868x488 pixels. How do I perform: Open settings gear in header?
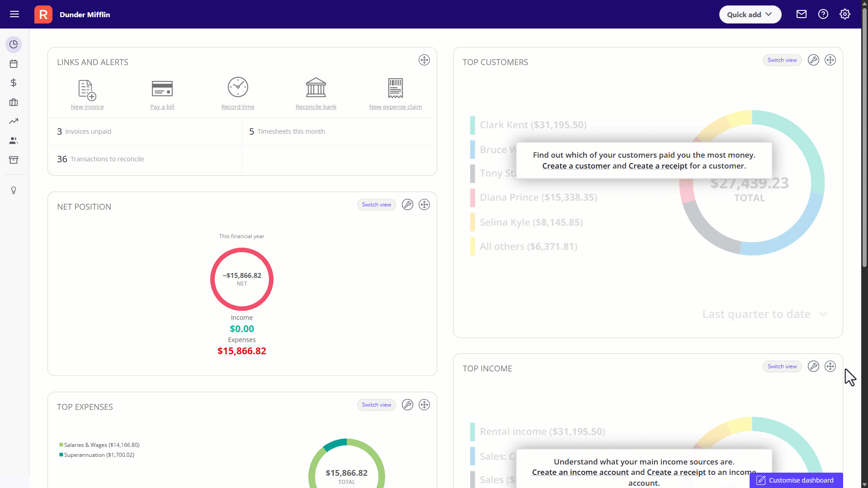[x=844, y=14]
